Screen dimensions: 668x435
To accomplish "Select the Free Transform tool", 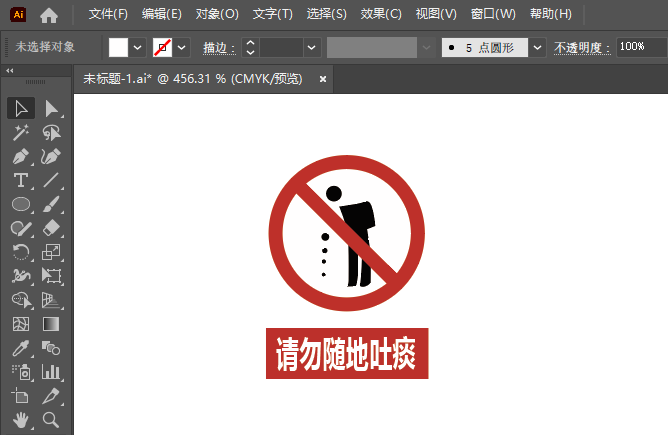I will [x=52, y=276].
